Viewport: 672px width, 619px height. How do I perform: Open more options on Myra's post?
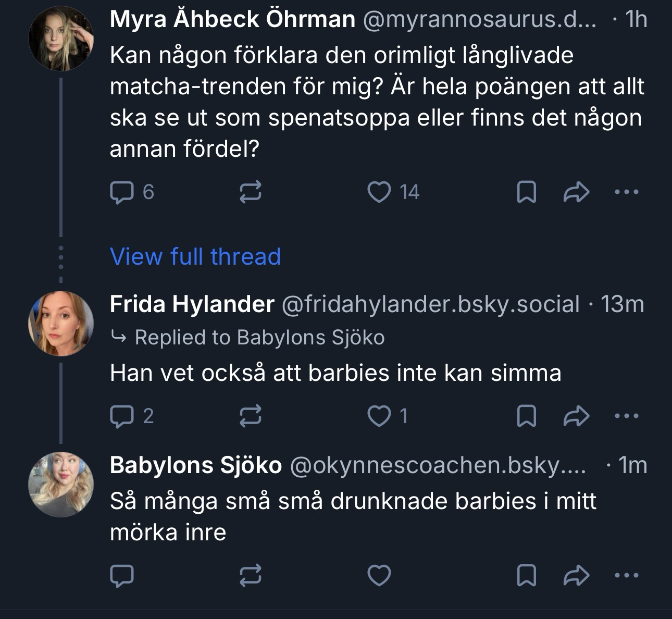[626, 192]
